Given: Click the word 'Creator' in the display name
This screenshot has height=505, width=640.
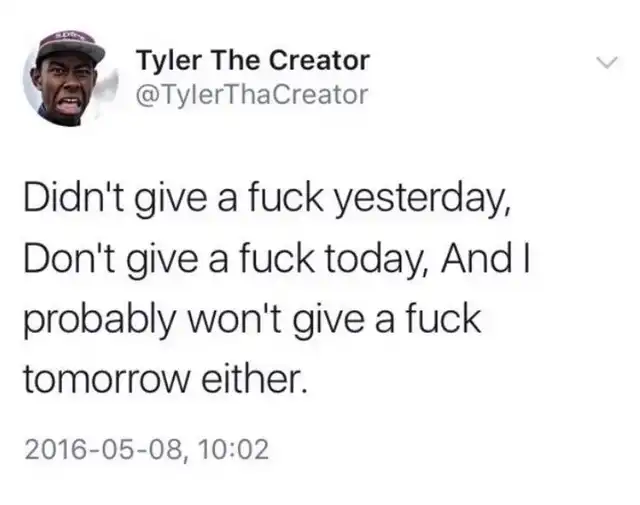Looking at the screenshot, I should point(319,60).
